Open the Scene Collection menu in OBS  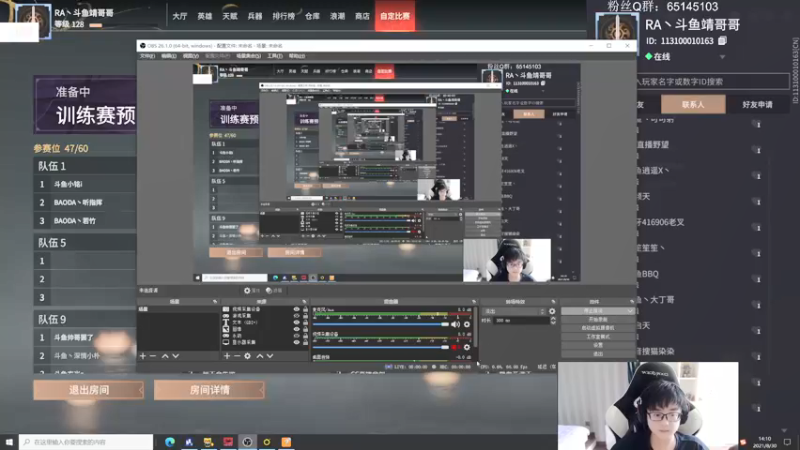pyautogui.click(x=248, y=56)
